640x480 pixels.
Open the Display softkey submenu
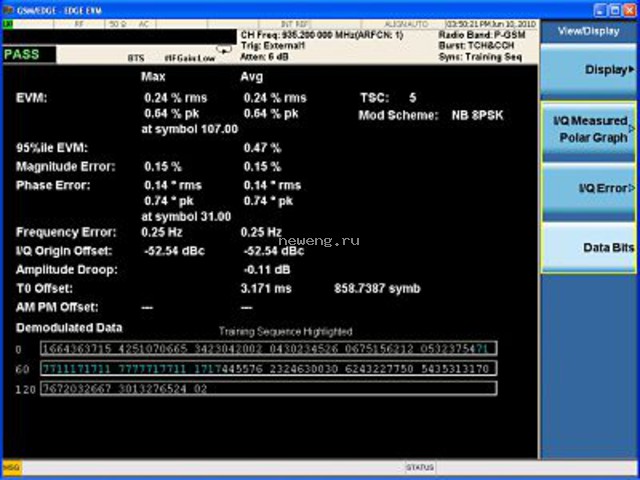pos(588,71)
